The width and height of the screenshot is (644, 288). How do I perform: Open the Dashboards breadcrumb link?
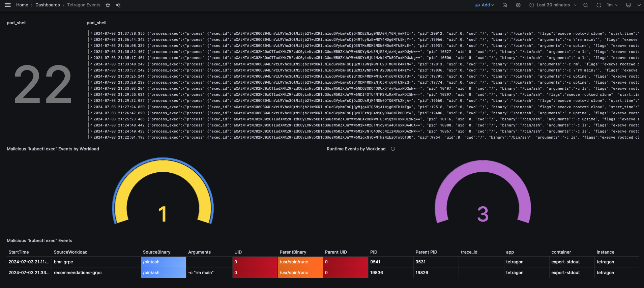(x=48, y=5)
